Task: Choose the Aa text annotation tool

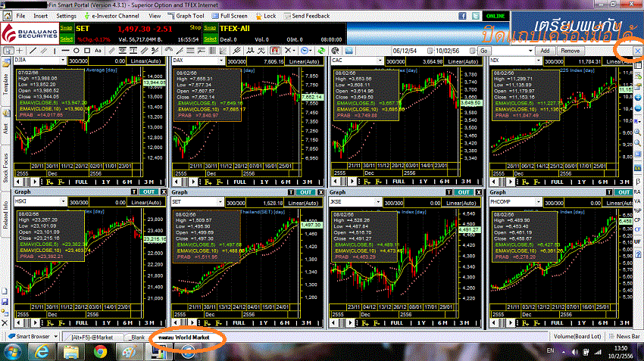Action: (x=98, y=51)
